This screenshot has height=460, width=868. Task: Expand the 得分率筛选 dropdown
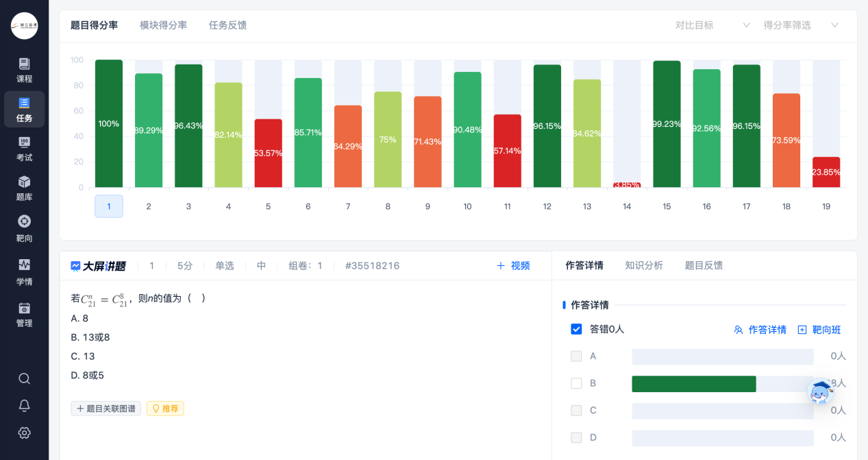click(x=801, y=25)
